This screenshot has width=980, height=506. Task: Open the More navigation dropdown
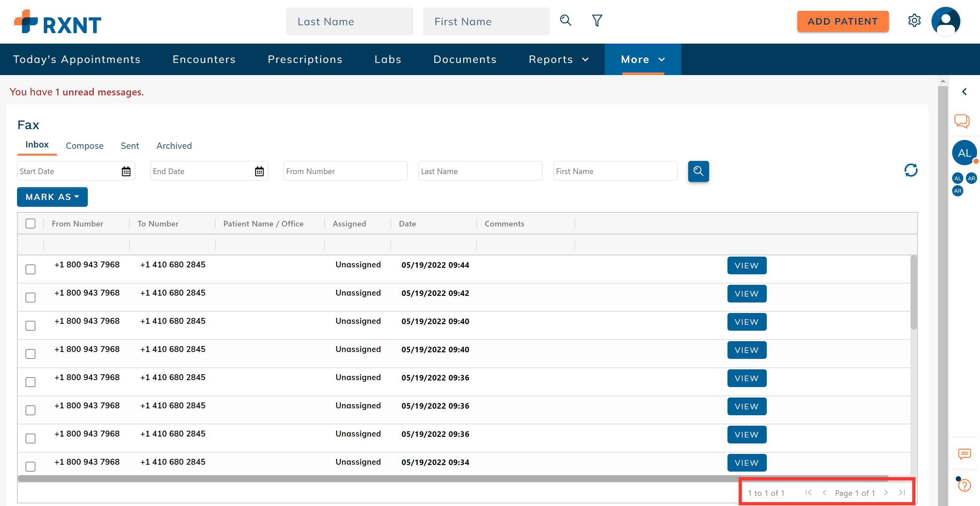[643, 59]
